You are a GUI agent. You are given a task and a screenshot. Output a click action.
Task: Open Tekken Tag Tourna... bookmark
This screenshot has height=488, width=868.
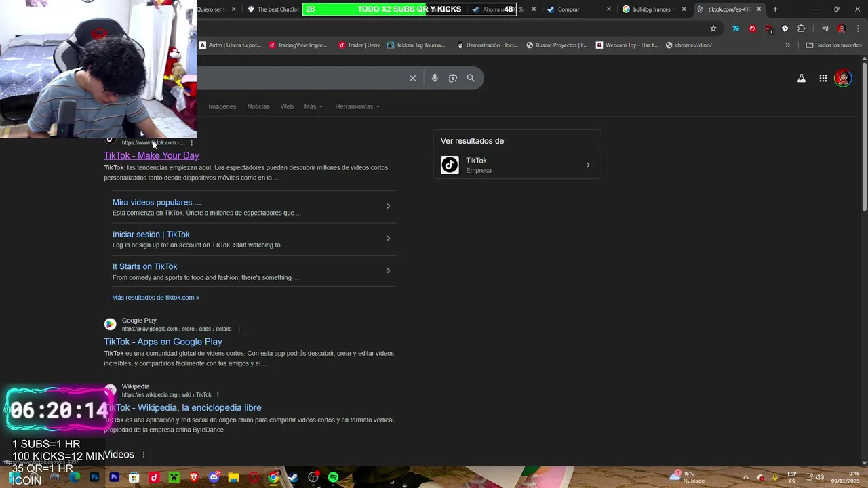pos(416,45)
